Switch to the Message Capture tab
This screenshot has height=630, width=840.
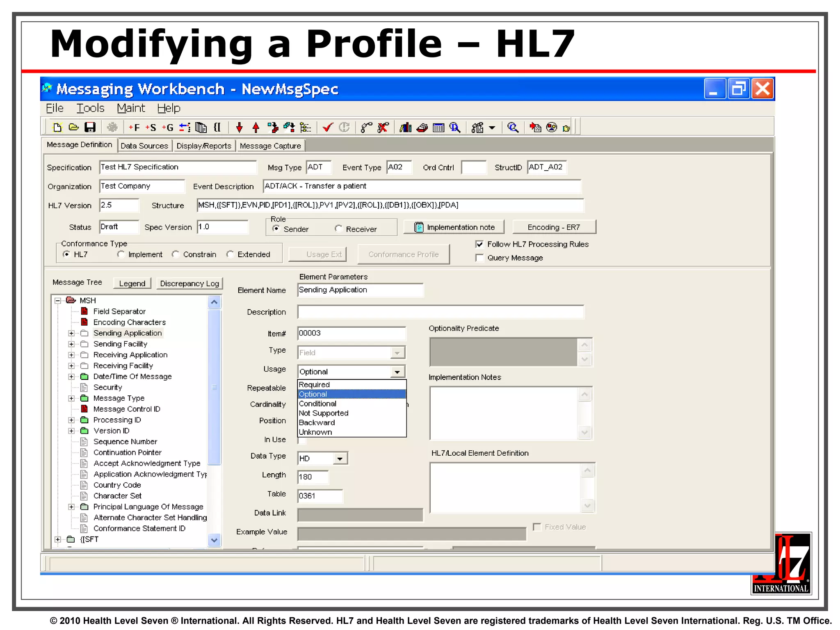point(270,146)
